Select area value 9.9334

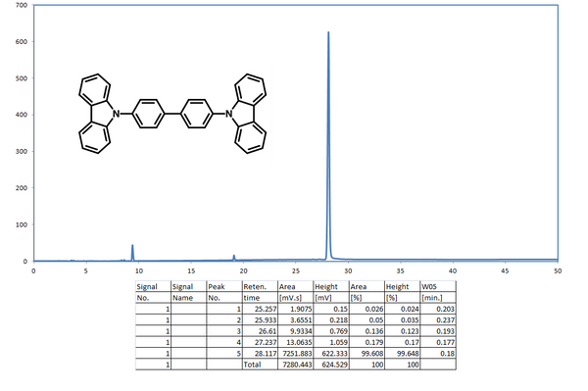(301, 331)
